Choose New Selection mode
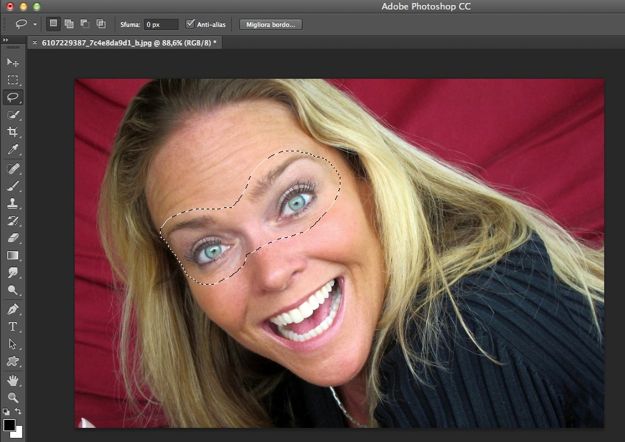The image size is (625, 442). click(53, 24)
